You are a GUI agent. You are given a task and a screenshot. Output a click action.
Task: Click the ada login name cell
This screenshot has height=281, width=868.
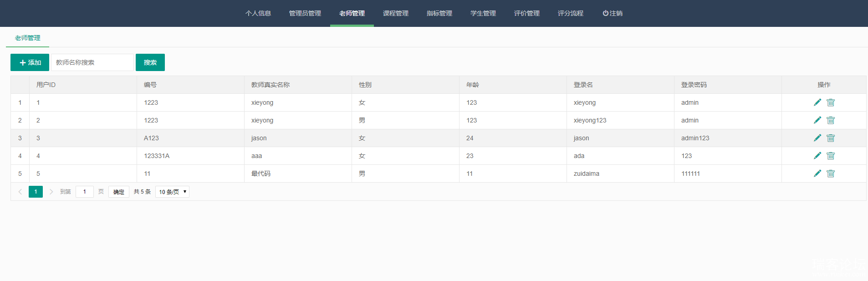[x=621, y=156]
